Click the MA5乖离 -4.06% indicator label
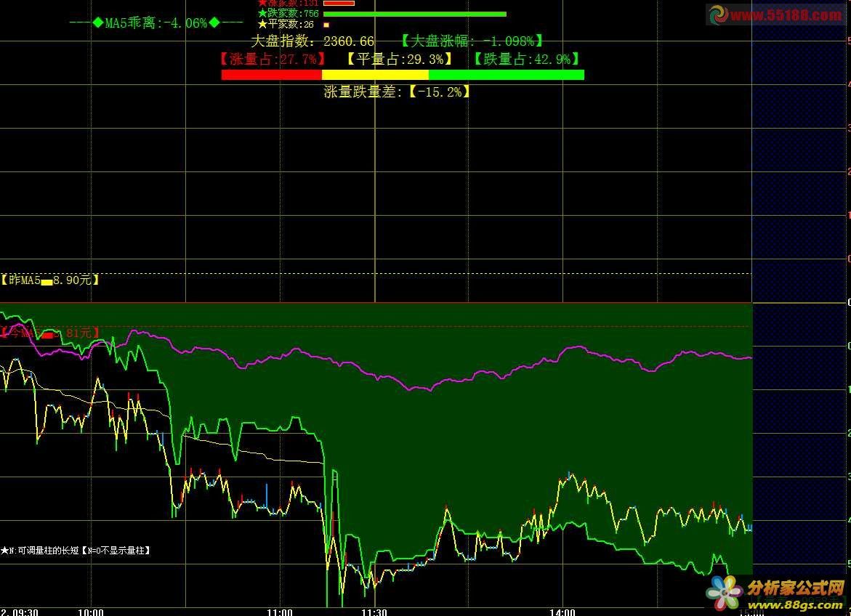851x616 pixels. pos(156,23)
